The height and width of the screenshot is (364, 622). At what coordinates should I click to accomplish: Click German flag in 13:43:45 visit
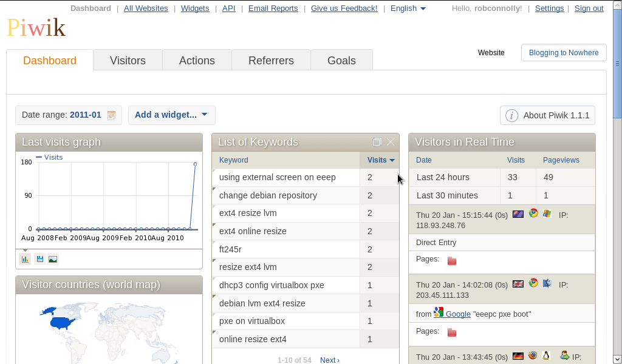[x=518, y=356]
